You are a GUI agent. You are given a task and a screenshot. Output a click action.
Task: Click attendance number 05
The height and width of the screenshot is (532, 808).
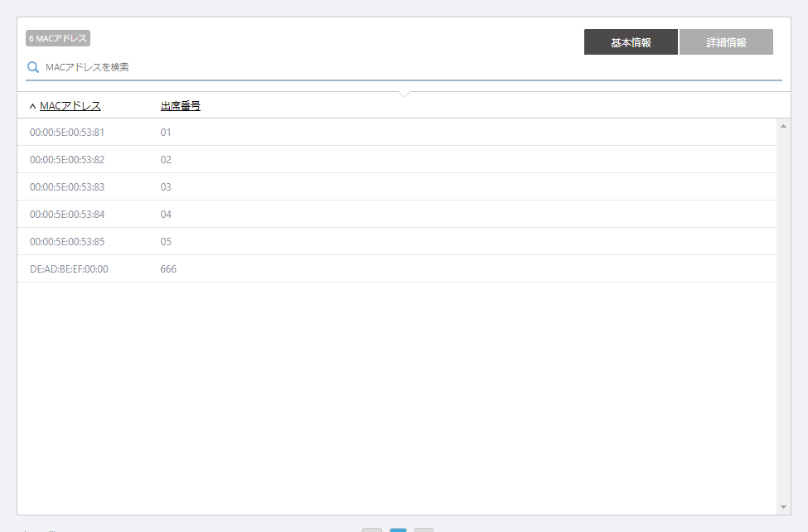click(x=166, y=242)
